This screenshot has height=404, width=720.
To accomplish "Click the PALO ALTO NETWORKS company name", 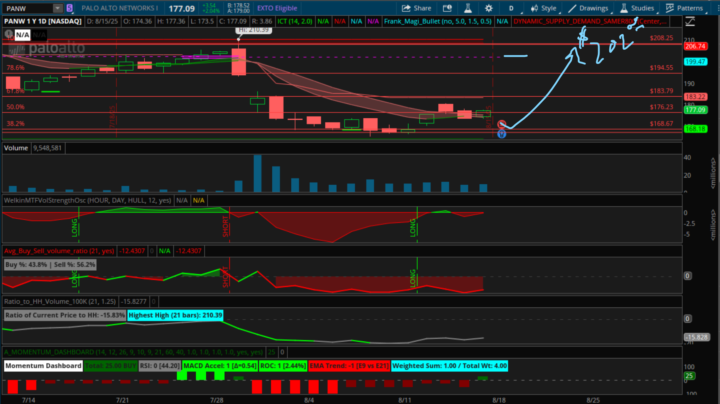I will pos(119,8).
